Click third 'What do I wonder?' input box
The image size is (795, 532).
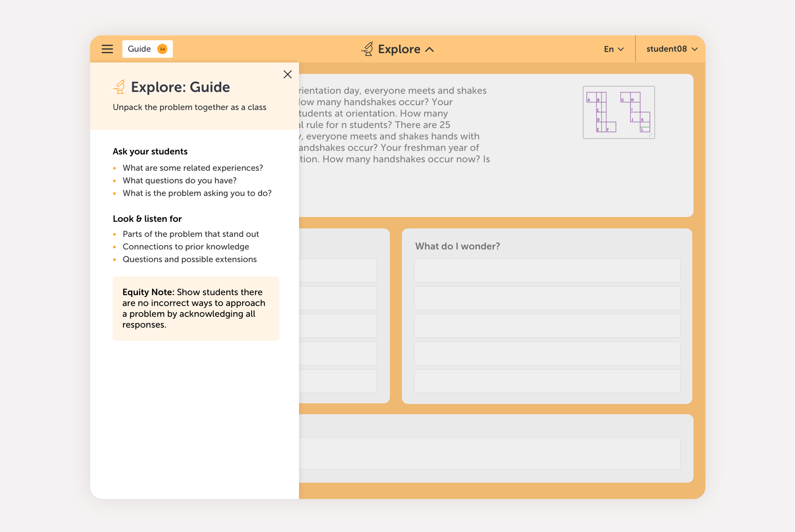pos(547,326)
